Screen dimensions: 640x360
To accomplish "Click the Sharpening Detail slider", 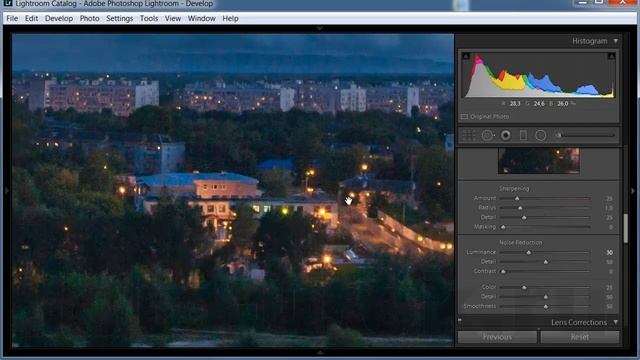I will (x=544, y=218).
